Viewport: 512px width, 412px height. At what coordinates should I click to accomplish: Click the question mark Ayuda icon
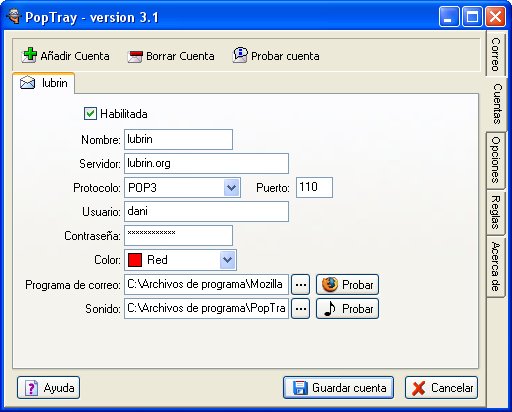[x=32, y=388]
